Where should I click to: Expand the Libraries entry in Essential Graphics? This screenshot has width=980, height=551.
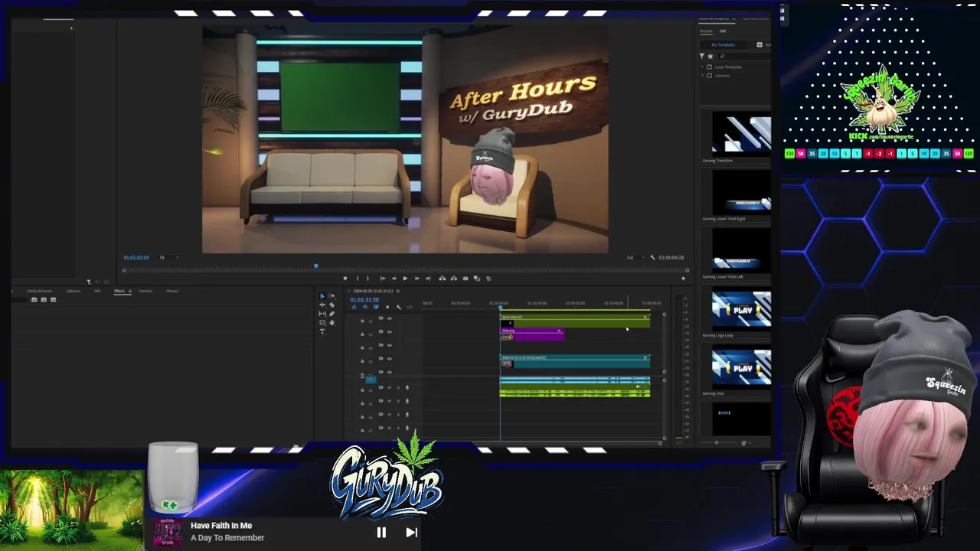coord(702,75)
